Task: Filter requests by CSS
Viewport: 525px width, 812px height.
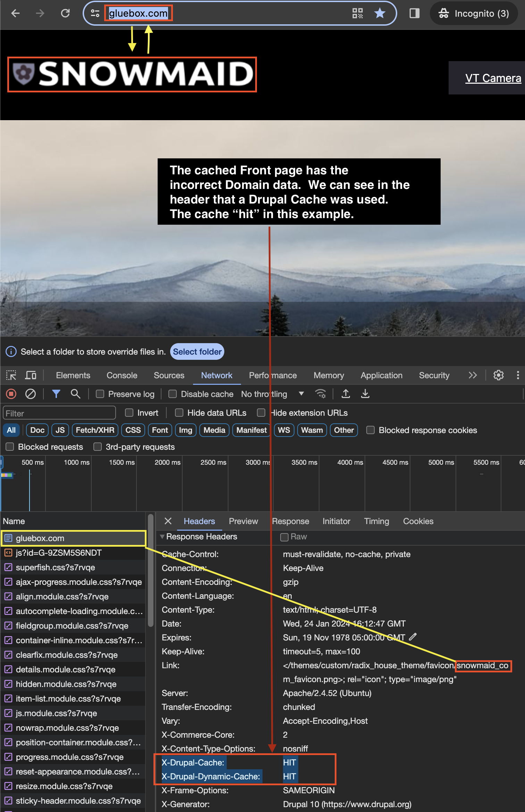Action: click(133, 430)
